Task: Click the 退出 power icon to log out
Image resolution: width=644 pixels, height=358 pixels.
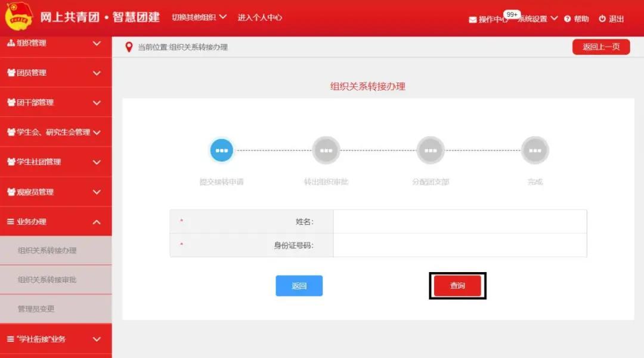Action: pyautogui.click(x=602, y=19)
